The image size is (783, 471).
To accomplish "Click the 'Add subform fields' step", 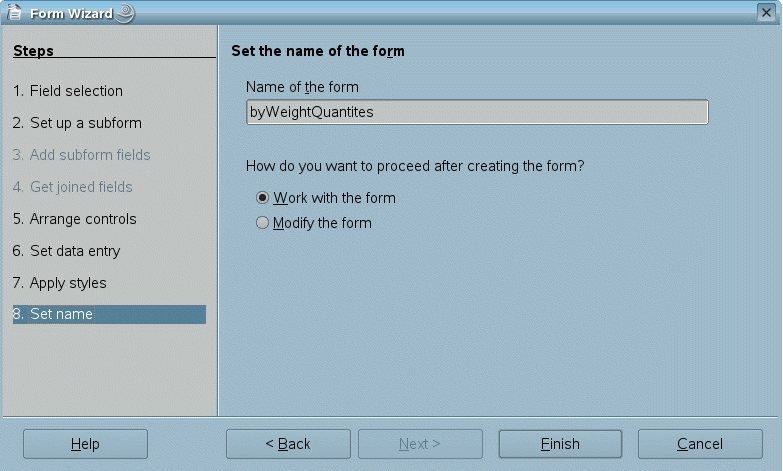I will click(x=82, y=155).
